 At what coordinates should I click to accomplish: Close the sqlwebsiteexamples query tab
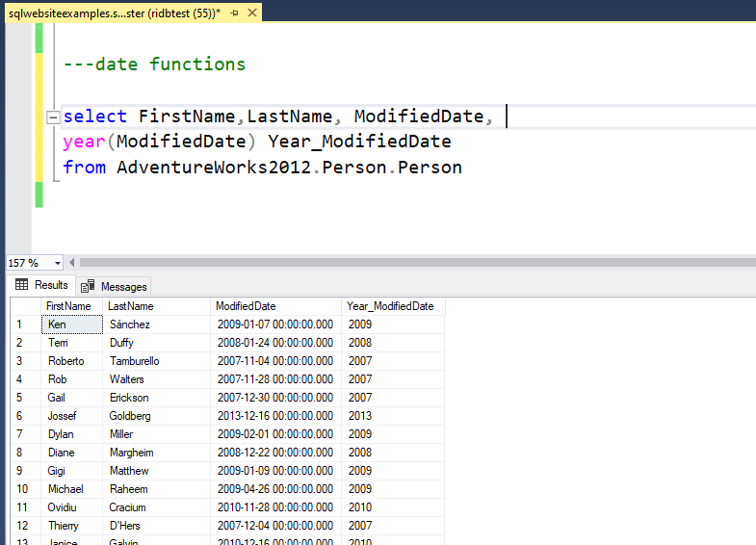[x=252, y=13]
